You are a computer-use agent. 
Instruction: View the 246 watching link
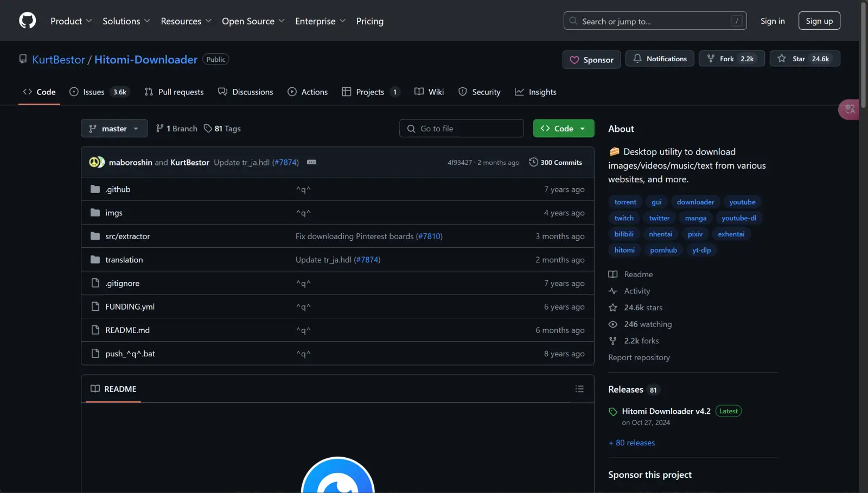(x=640, y=324)
